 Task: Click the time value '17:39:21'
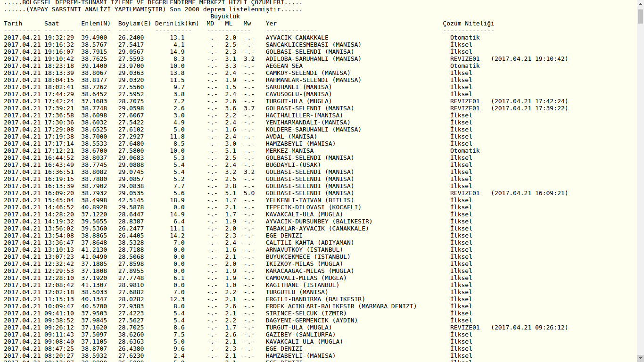coord(59,108)
